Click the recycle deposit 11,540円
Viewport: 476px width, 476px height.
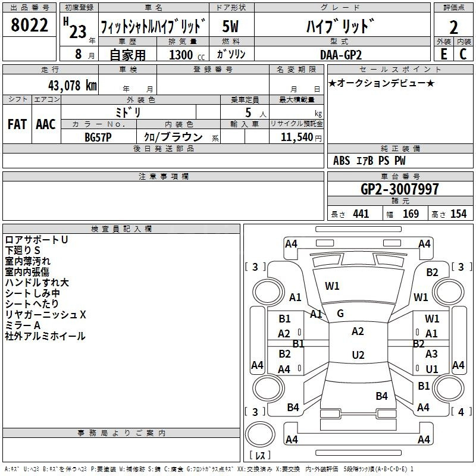(301, 137)
